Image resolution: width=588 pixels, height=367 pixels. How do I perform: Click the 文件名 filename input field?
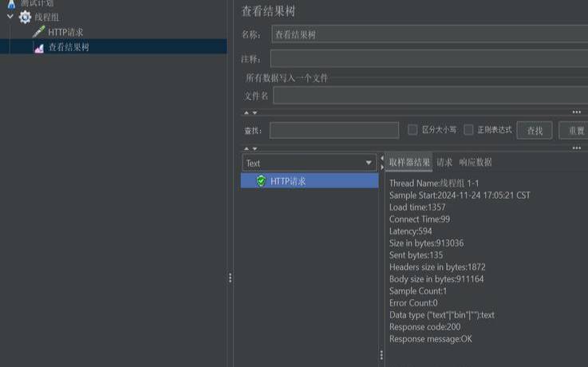[x=431, y=95]
